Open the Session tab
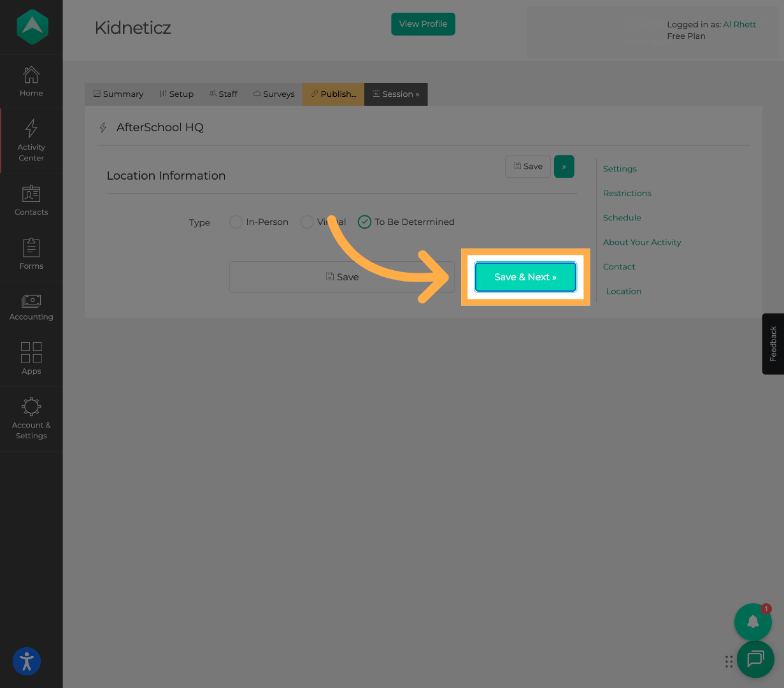 [396, 94]
